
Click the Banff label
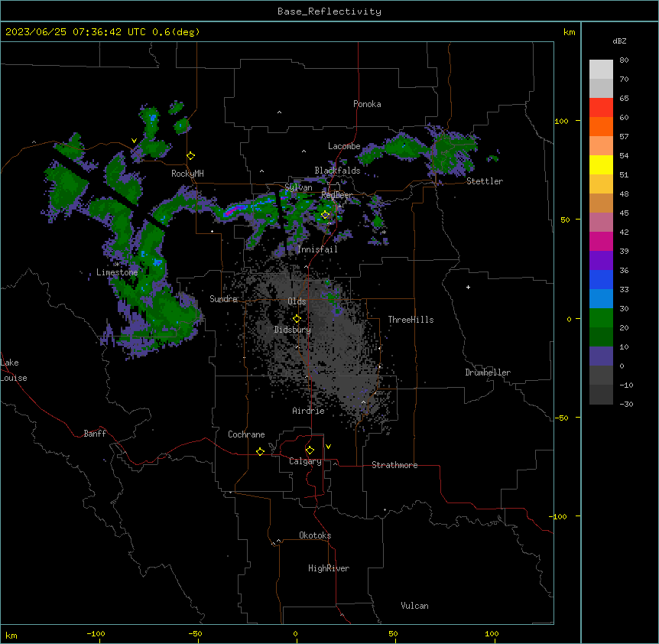click(95, 434)
